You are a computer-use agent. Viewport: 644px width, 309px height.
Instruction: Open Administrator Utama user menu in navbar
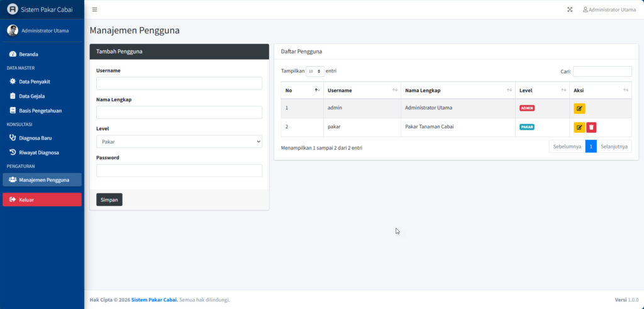point(609,9)
